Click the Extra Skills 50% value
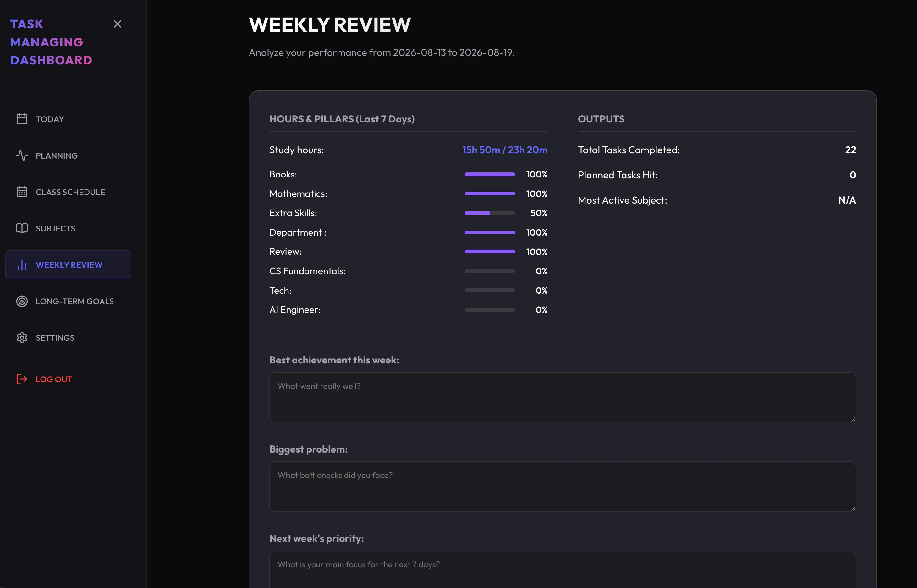917x588 pixels. [x=539, y=213]
